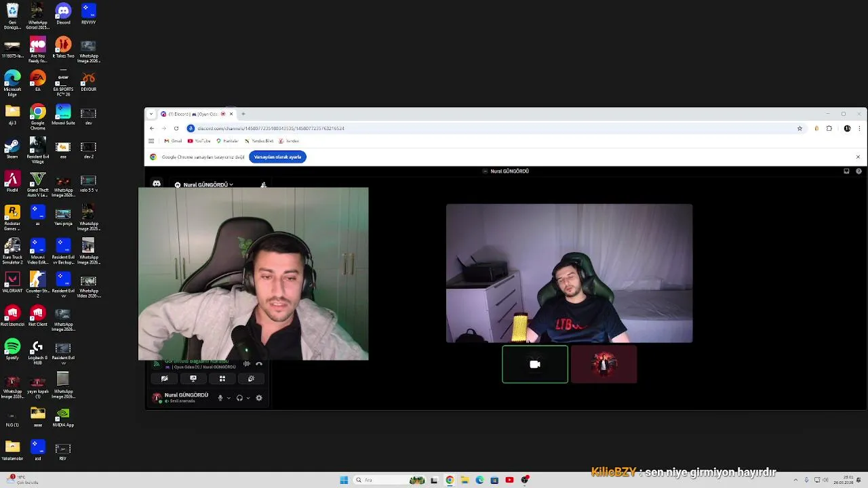
Task: Open Spotify desktop shortcut
Action: [12, 350]
